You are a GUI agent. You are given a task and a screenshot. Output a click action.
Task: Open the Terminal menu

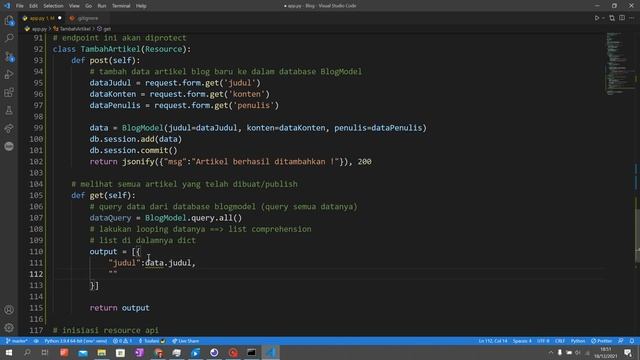click(121, 6)
